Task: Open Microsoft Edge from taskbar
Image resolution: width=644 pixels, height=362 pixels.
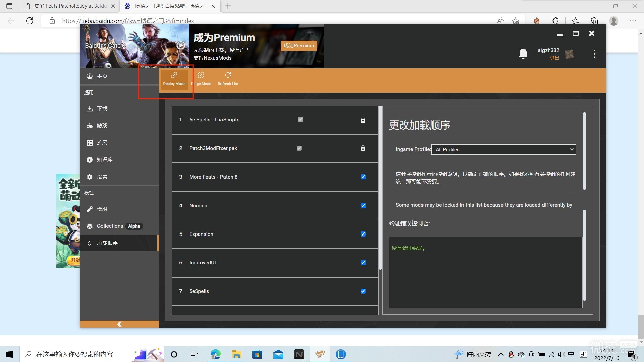Action: pyautogui.click(x=215, y=354)
